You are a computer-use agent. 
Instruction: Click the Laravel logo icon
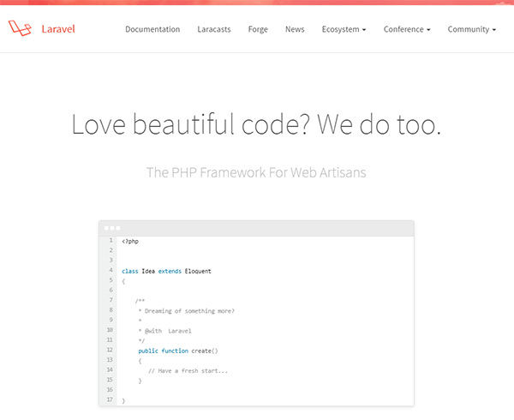[21, 29]
